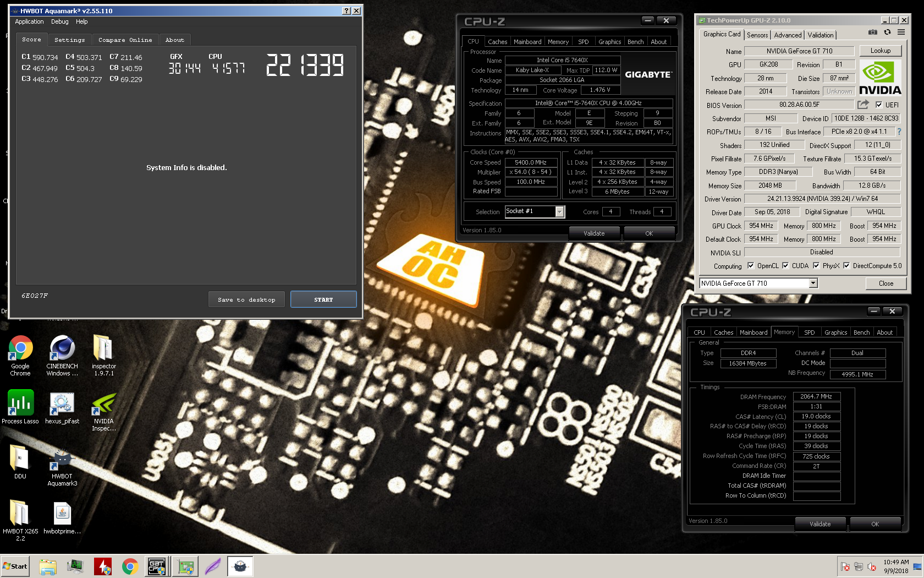Click the Aquamark help question-mark title button
Image resolution: width=924 pixels, height=578 pixels.
pos(346,11)
